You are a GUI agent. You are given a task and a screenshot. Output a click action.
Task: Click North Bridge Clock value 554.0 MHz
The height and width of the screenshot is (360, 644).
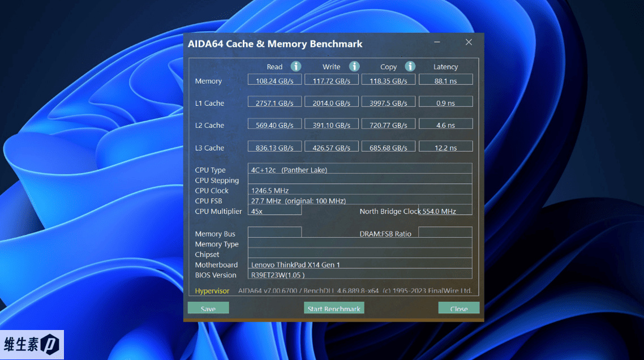445,210
